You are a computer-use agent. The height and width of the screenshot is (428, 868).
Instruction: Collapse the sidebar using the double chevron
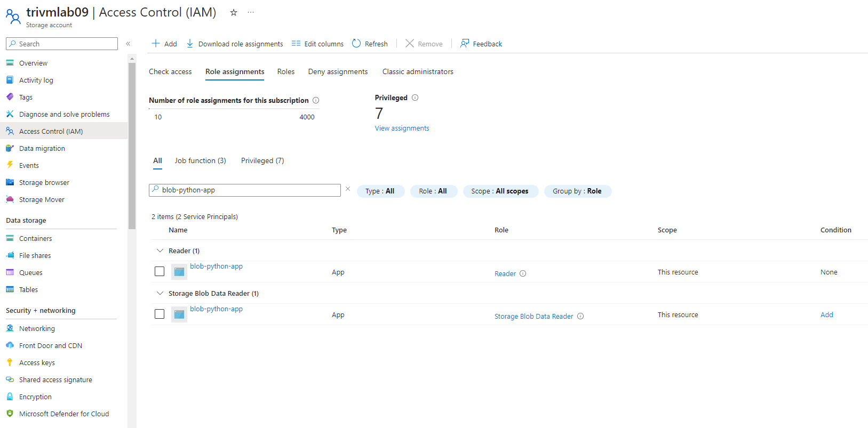click(128, 44)
